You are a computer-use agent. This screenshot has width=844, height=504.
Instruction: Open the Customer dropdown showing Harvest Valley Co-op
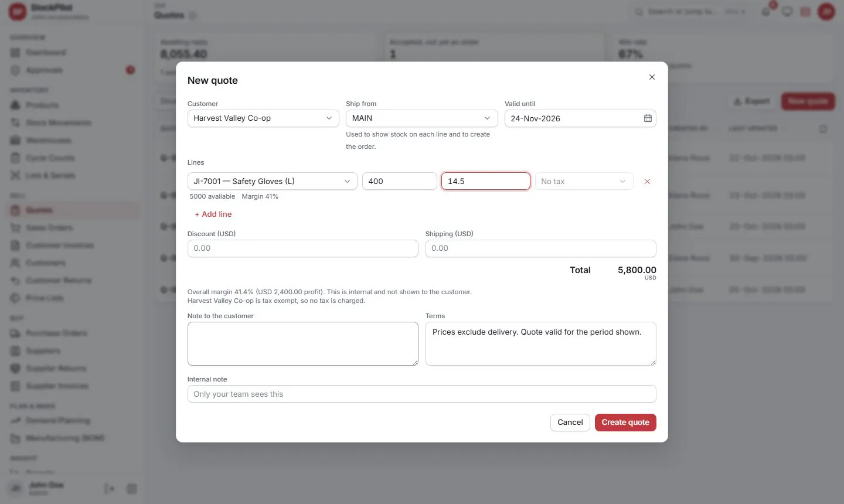(x=263, y=118)
